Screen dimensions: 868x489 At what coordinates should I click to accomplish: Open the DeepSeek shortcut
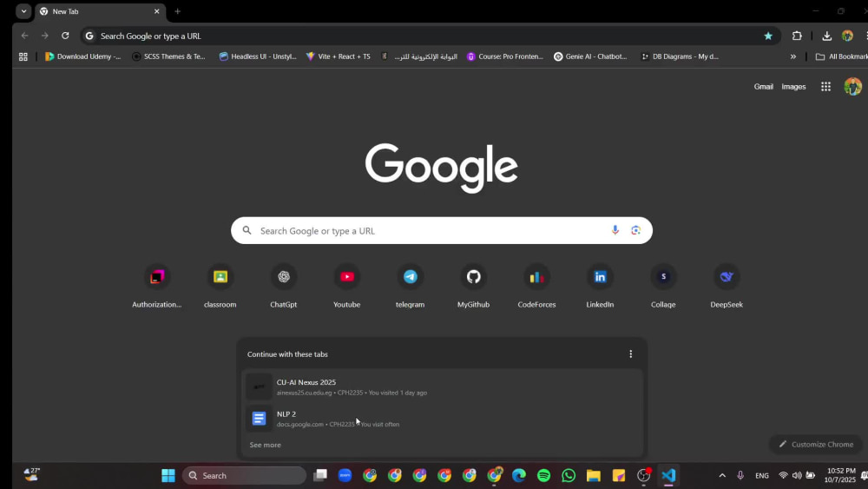(x=727, y=287)
